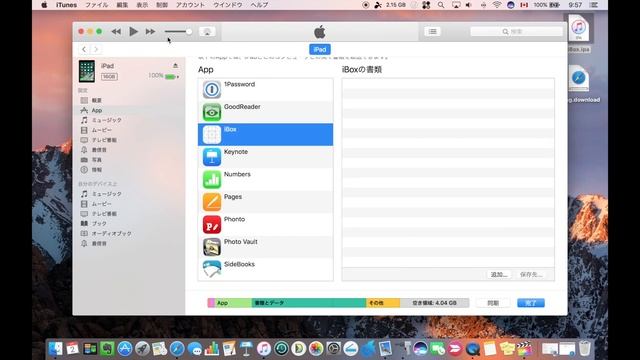
Task: Go forward with the right chevron
Action: [x=96, y=49]
